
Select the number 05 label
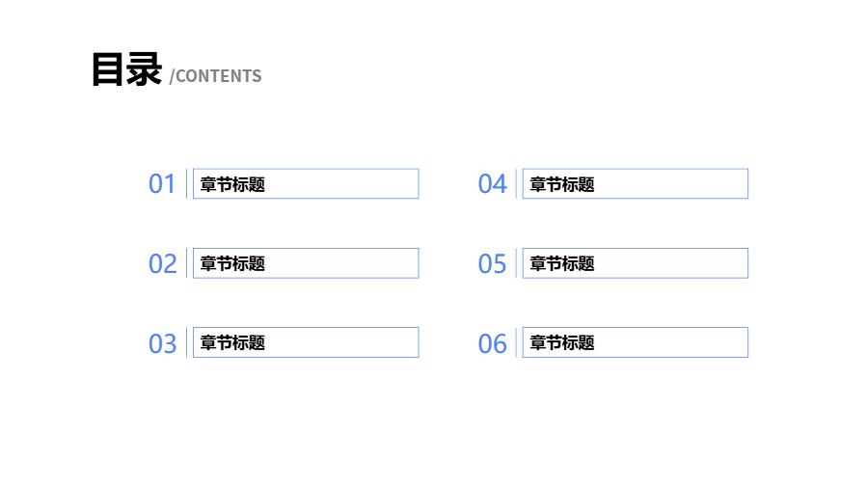[x=492, y=263]
